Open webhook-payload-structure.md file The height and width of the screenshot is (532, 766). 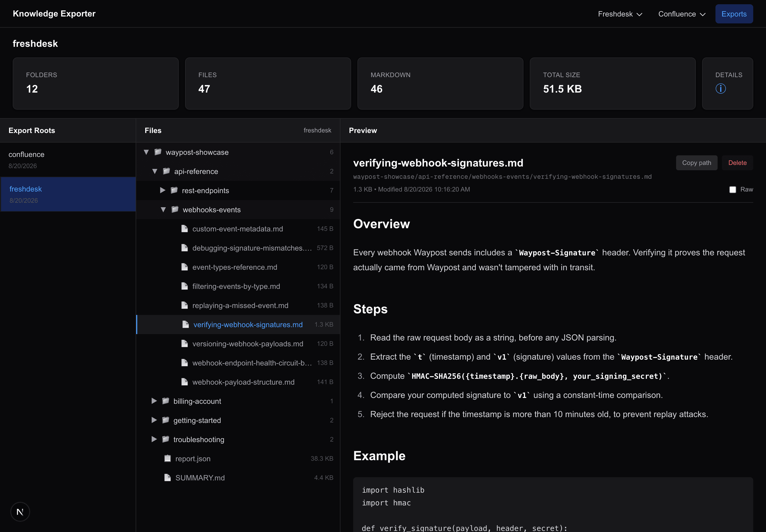point(238,382)
